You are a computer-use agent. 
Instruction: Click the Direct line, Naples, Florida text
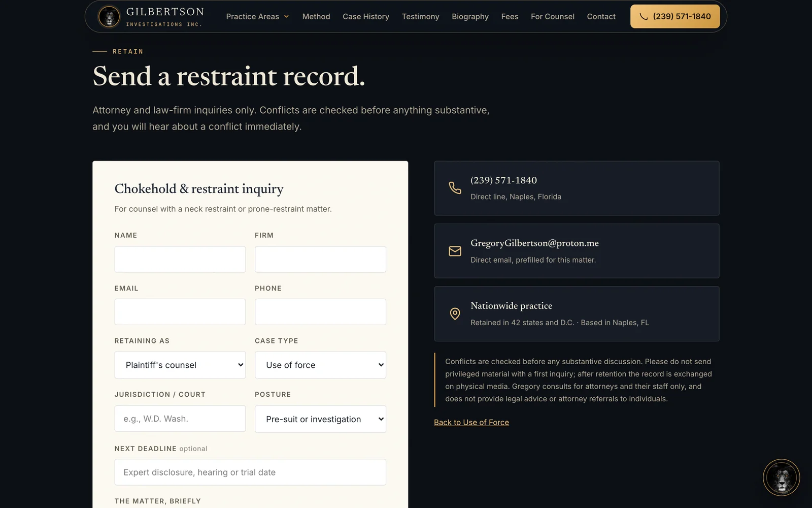point(516,197)
